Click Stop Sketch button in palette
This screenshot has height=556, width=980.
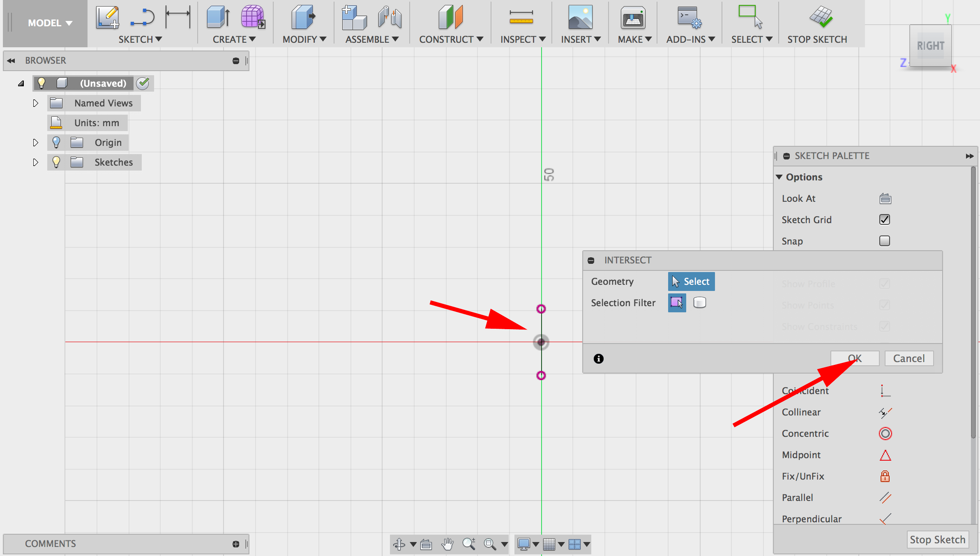pyautogui.click(x=937, y=540)
